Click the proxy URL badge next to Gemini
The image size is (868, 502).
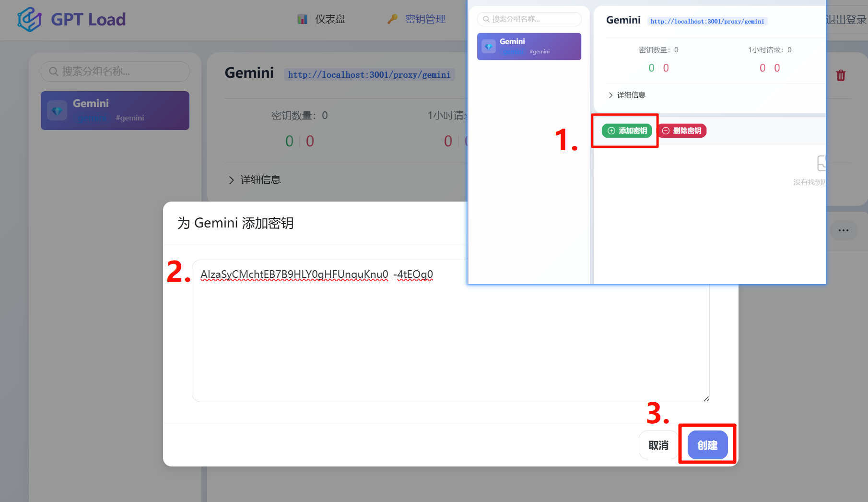(369, 74)
